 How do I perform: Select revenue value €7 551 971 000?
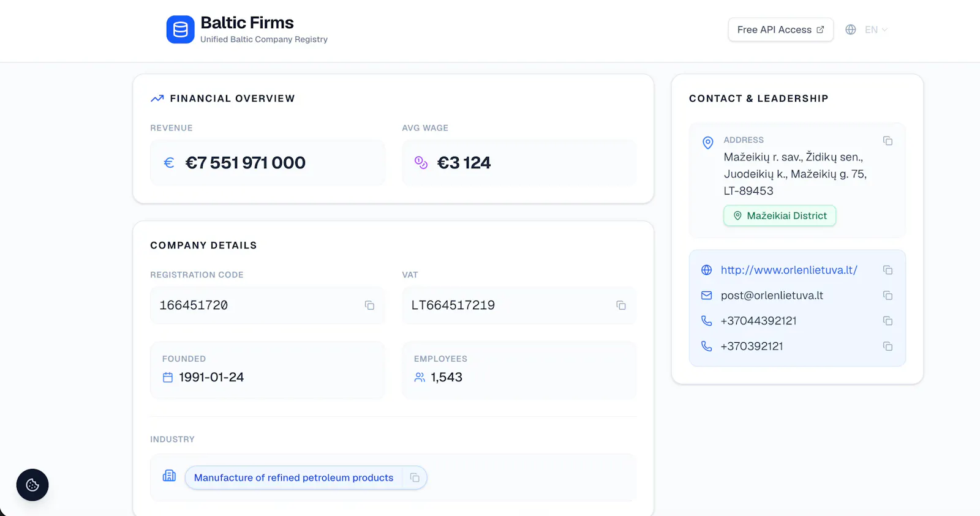click(x=245, y=163)
